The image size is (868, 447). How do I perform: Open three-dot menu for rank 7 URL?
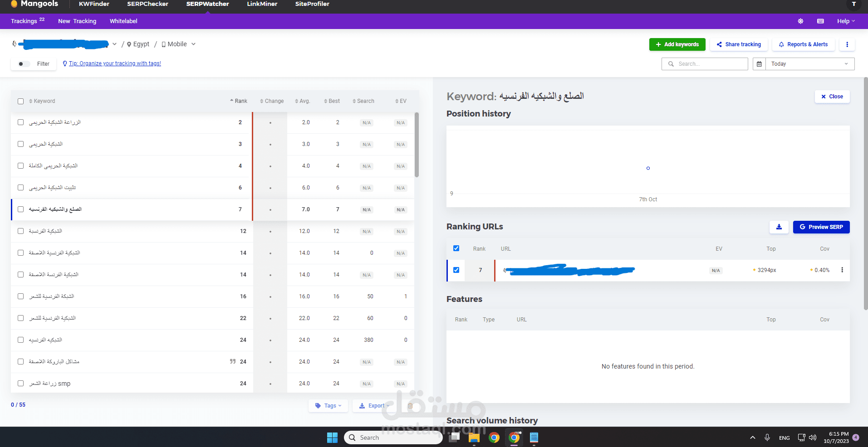842,270
